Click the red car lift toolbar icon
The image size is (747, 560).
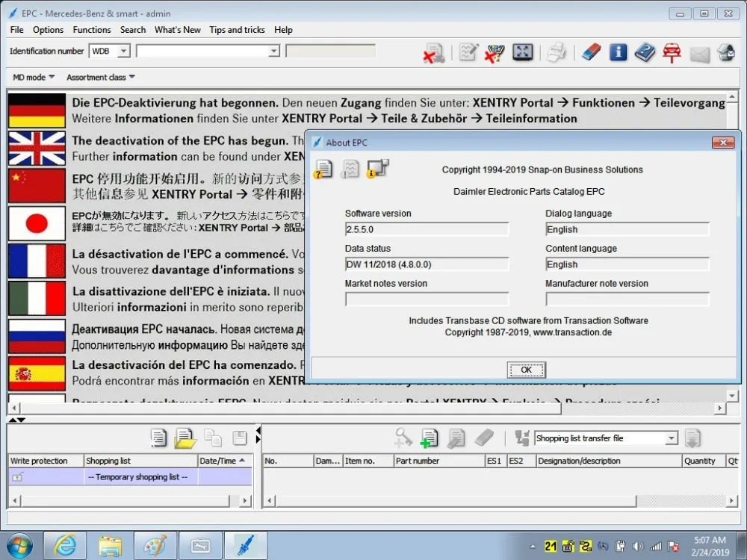pyautogui.click(x=672, y=52)
